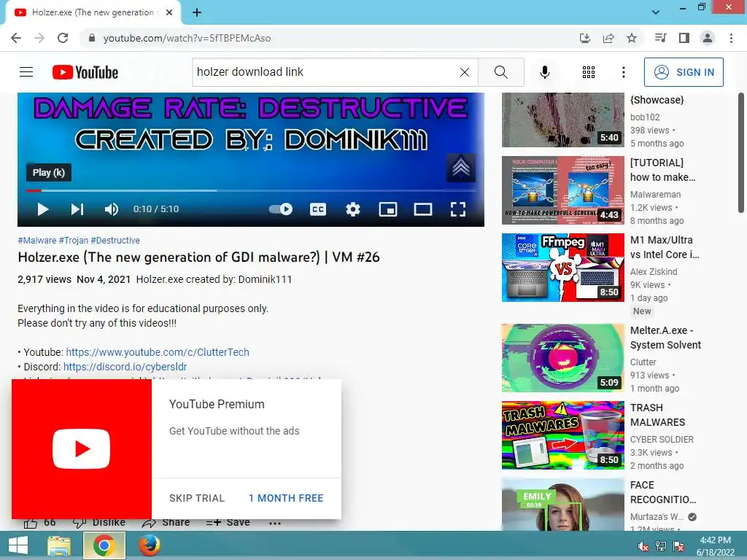Enter full screen mode
The image size is (747, 560).
[458, 209]
